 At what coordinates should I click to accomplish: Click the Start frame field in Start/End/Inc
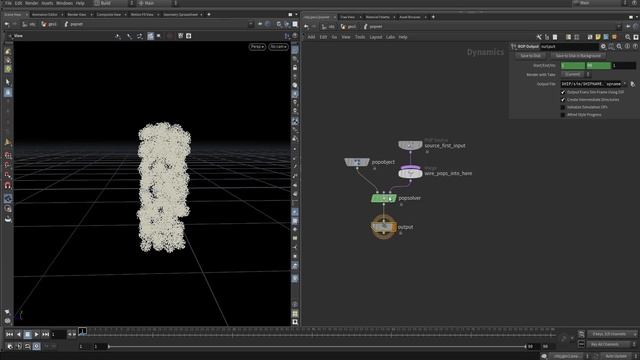click(573, 65)
